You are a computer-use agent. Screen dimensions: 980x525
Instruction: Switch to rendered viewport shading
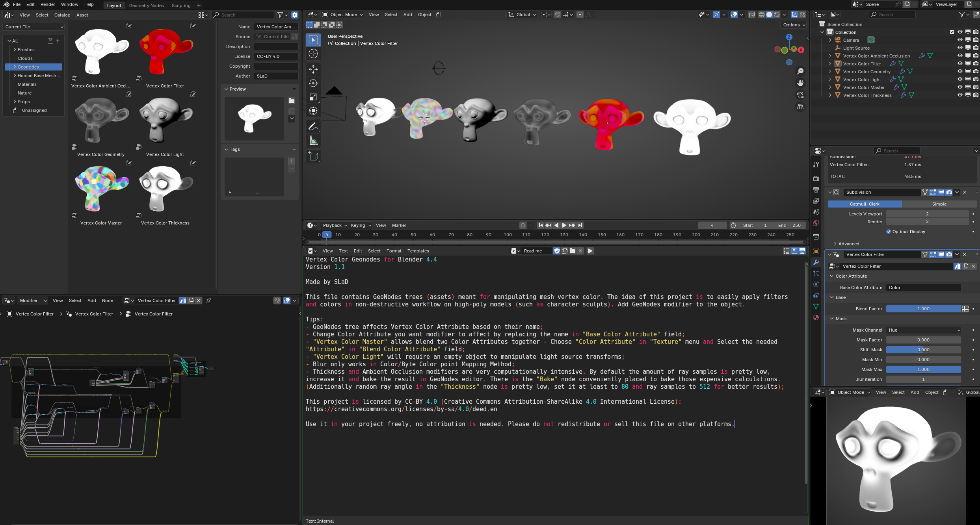click(777, 15)
